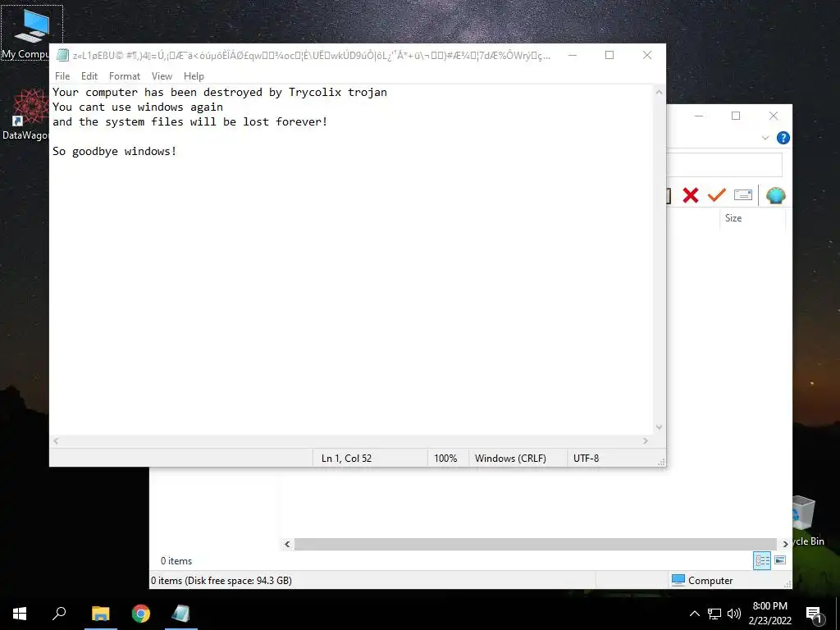Open Notepad's View menu

pos(162,76)
